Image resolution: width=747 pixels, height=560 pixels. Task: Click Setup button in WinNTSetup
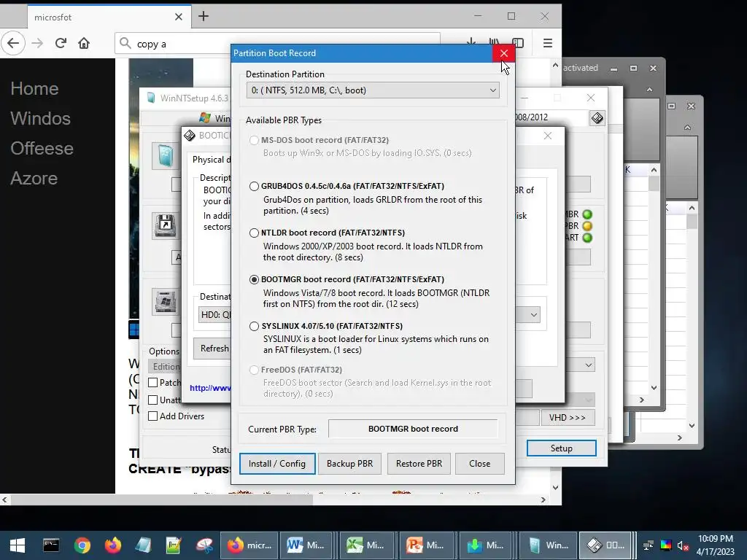click(561, 448)
